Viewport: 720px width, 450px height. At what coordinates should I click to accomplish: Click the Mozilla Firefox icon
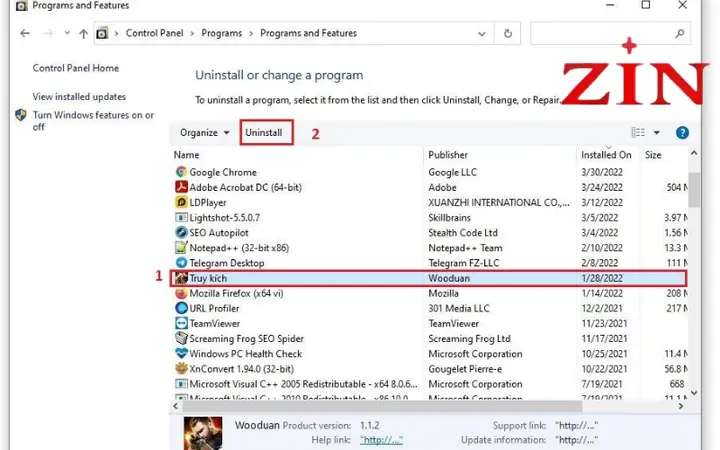click(181, 293)
